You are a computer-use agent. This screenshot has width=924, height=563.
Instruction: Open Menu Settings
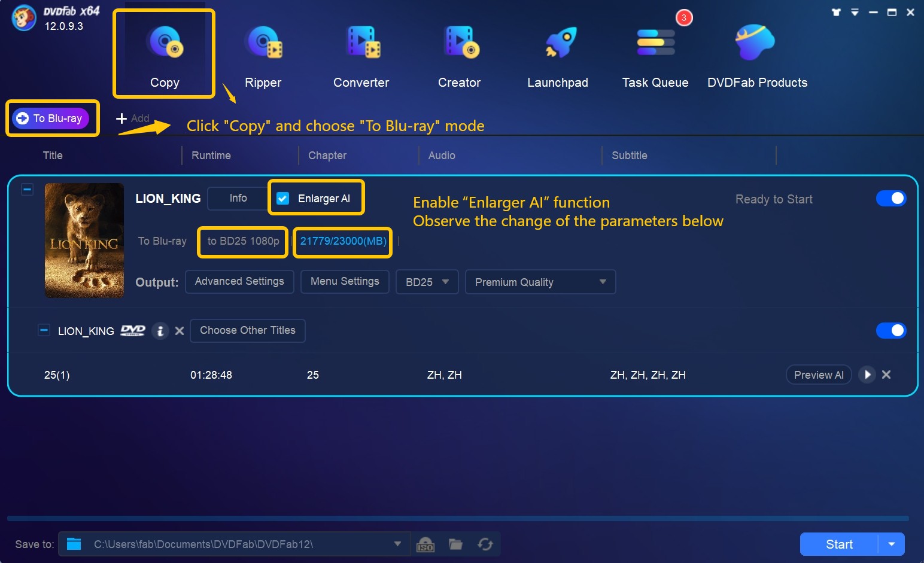[345, 281]
